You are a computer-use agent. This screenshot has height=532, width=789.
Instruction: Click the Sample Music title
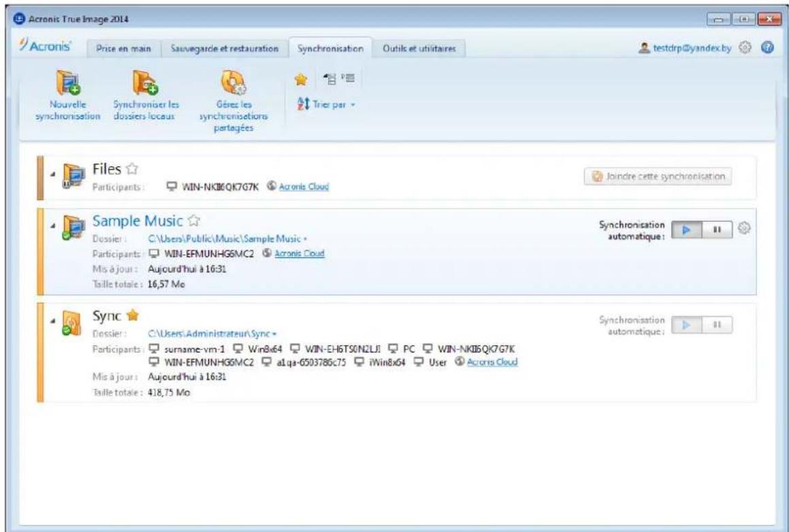[138, 220]
